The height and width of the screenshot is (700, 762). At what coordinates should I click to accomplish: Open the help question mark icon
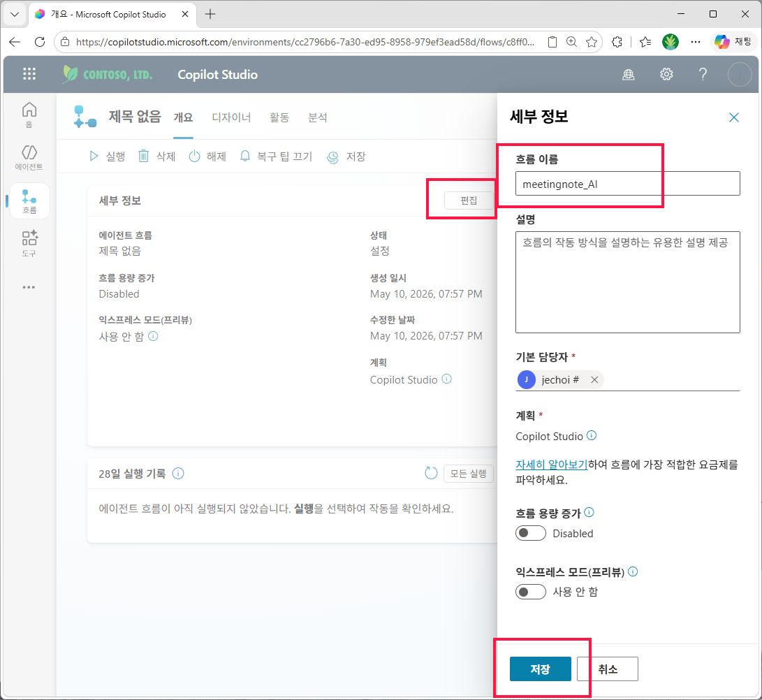click(x=703, y=74)
